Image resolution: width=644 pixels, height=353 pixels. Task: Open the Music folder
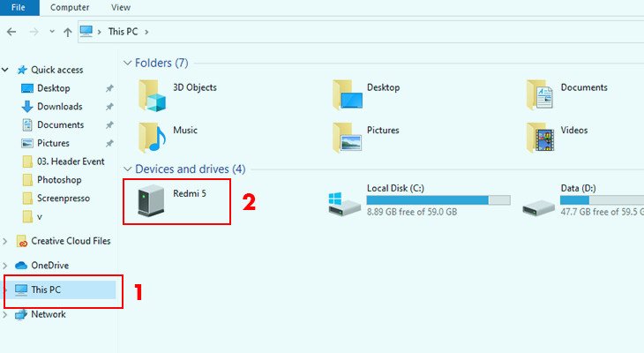(x=153, y=138)
